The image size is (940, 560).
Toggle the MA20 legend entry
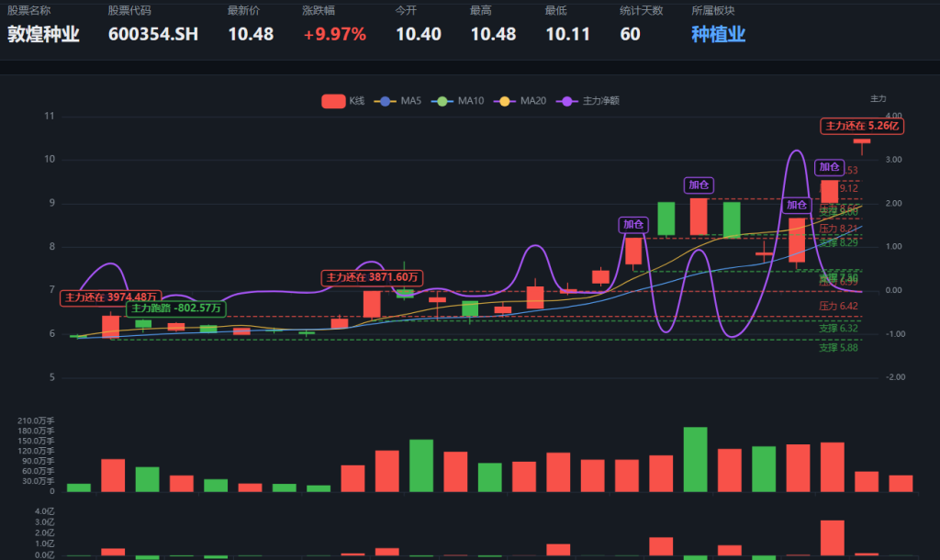[x=520, y=101]
